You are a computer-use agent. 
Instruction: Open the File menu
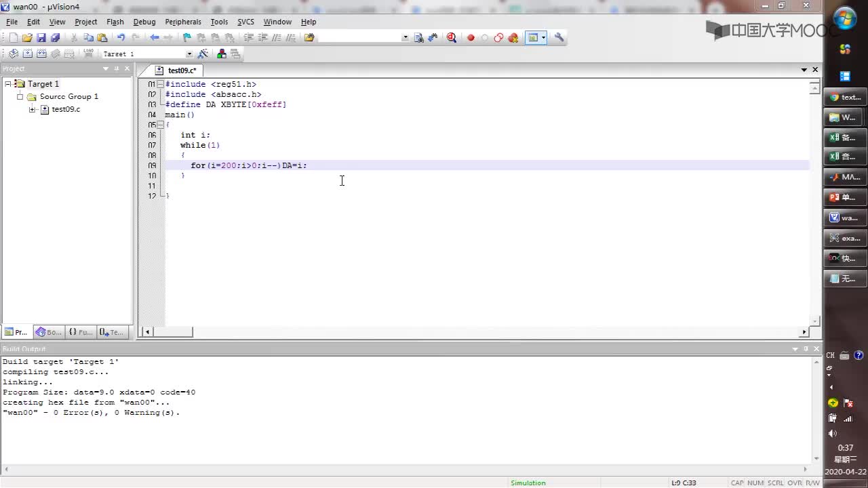click(x=12, y=22)
